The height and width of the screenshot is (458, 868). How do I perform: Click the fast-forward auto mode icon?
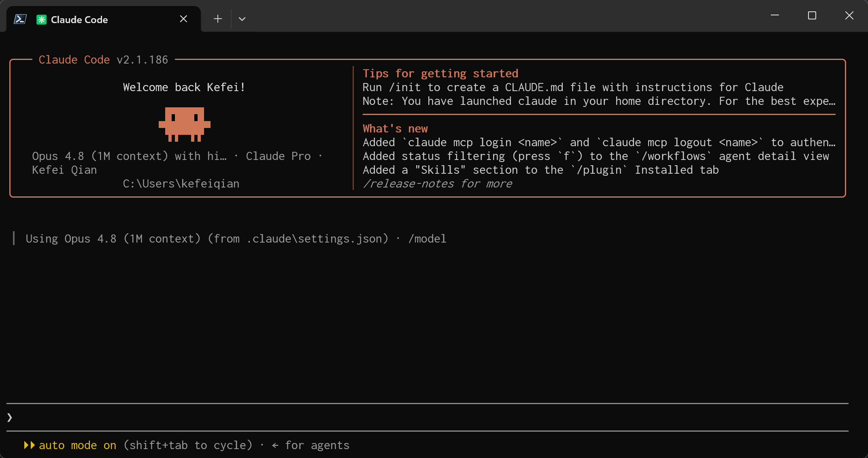click(29, 445)
